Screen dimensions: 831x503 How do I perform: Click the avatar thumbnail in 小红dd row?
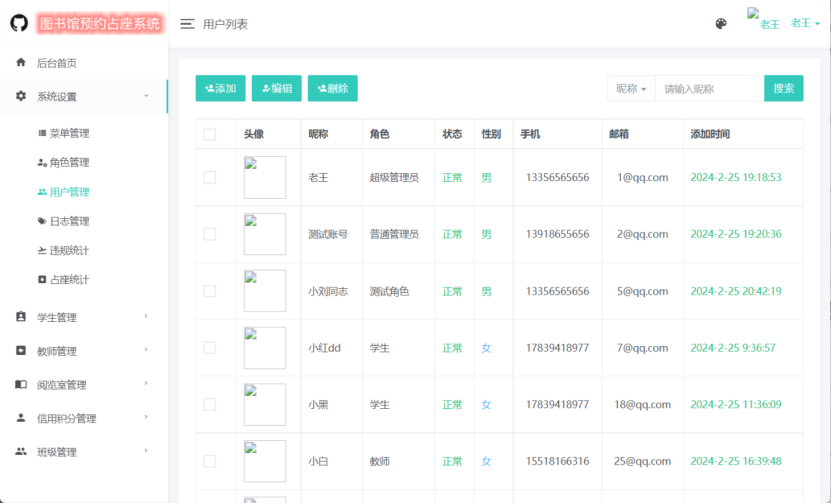tap(264, 348)
